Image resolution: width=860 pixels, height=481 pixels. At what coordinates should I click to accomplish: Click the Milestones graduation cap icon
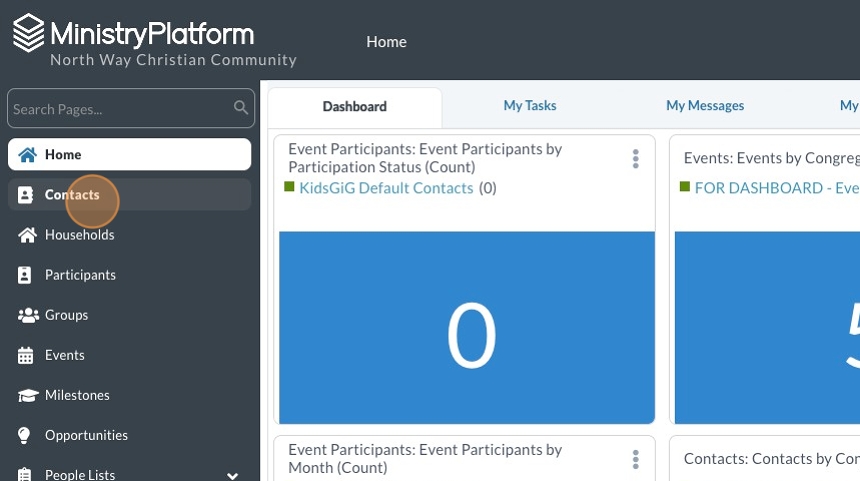[x=27, y=395]
